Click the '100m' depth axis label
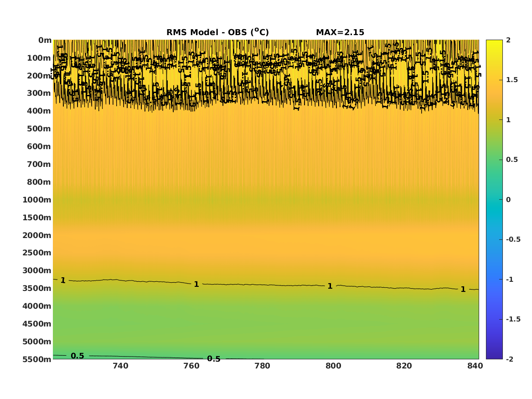This screenshot has width=532, height=399. pyautogui.click(x=39, y=58)
